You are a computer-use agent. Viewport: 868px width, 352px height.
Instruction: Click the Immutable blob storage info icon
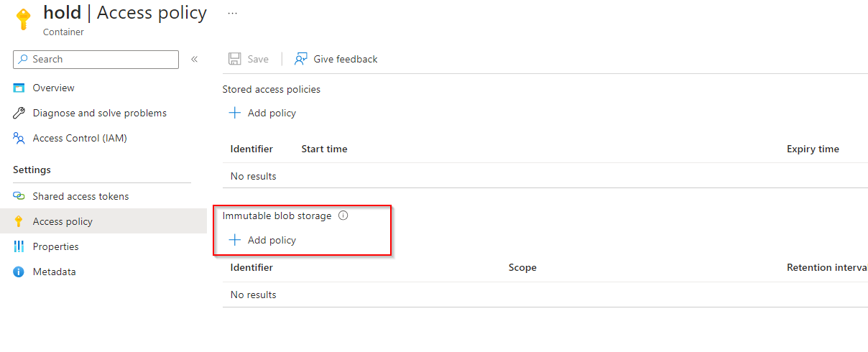tap(343, 216)
